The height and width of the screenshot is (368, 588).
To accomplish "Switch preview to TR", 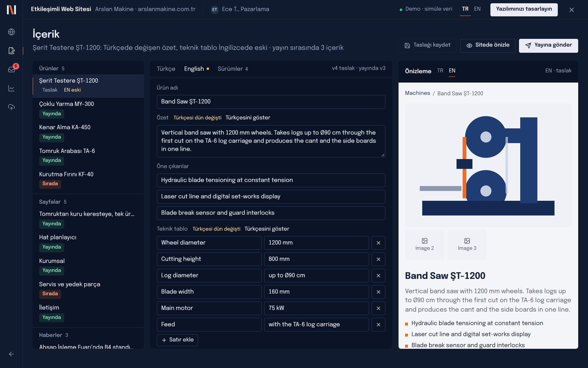I will [440, 71].
